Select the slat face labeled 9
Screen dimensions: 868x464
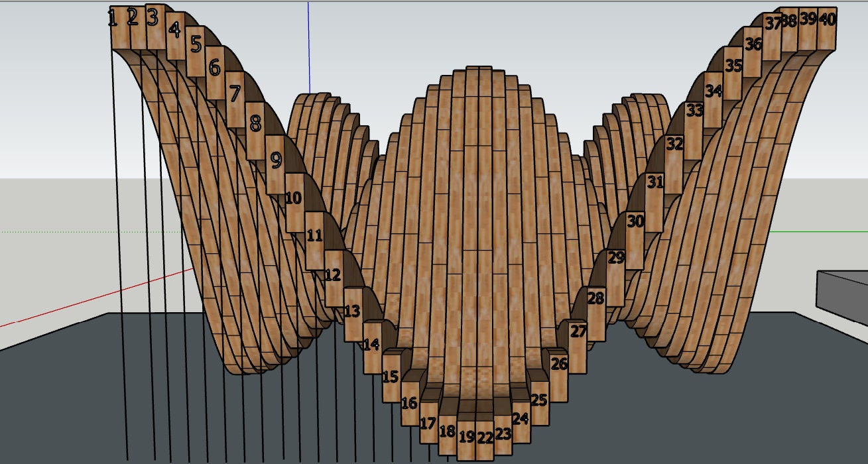tap(275, 164)
